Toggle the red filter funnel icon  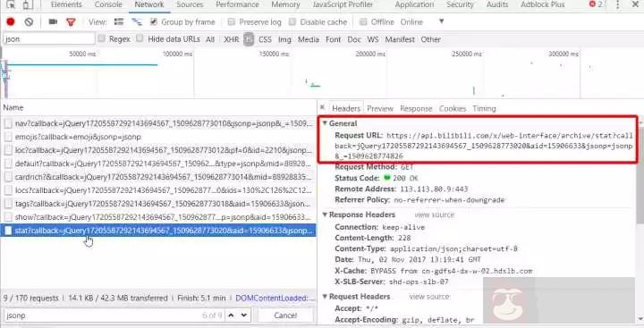click(x=71, y=21)
